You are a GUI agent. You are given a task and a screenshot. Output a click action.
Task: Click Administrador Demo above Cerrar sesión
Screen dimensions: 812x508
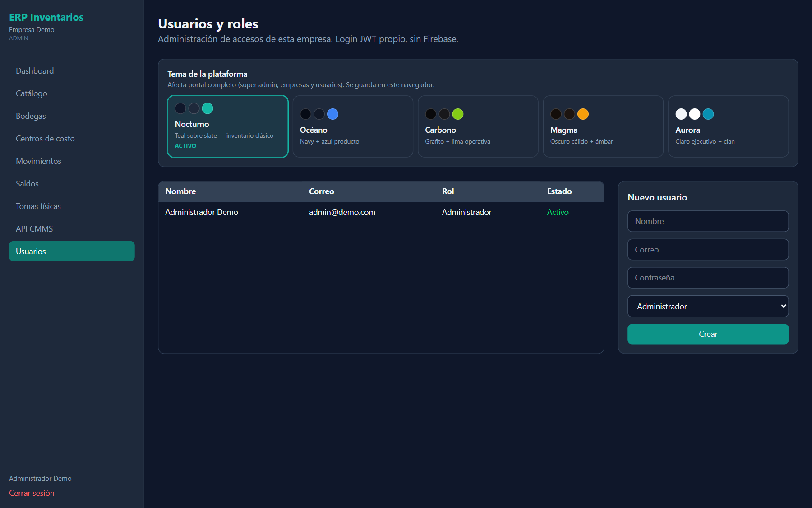40,479
